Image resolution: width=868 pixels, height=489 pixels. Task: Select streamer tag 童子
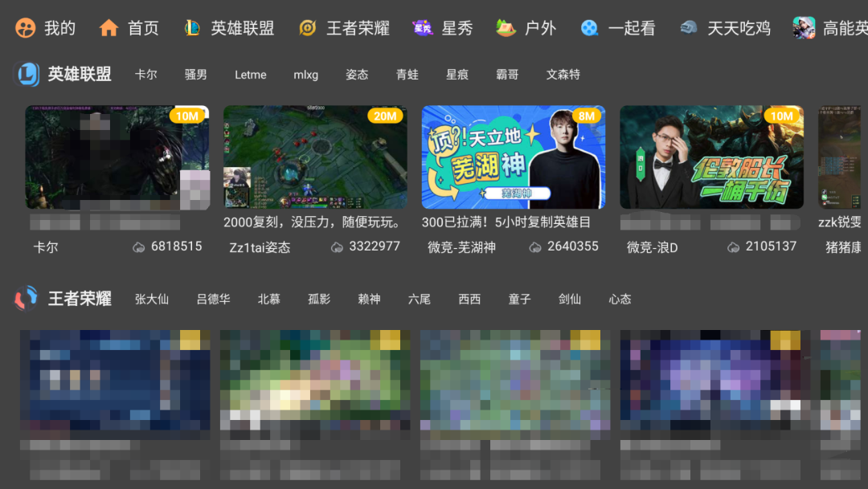point(519,300)
